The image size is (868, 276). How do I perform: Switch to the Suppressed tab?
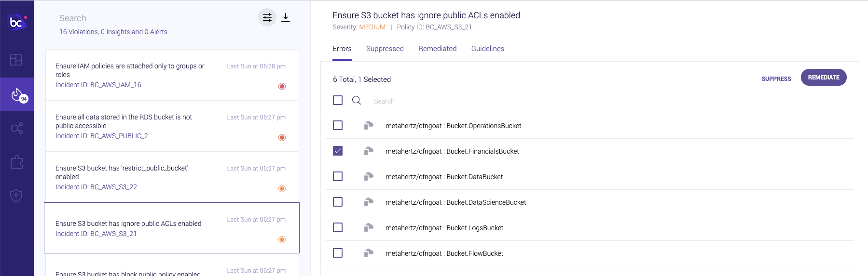coord(385,49)
